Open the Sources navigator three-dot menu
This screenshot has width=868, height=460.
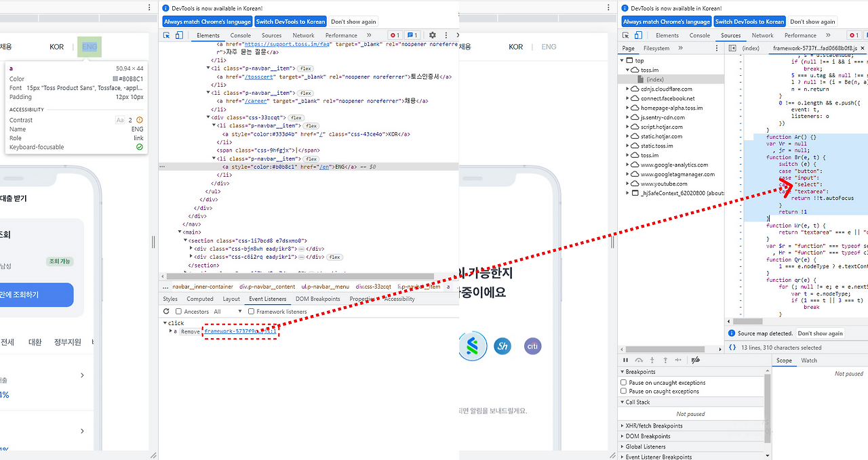point(717,48)
